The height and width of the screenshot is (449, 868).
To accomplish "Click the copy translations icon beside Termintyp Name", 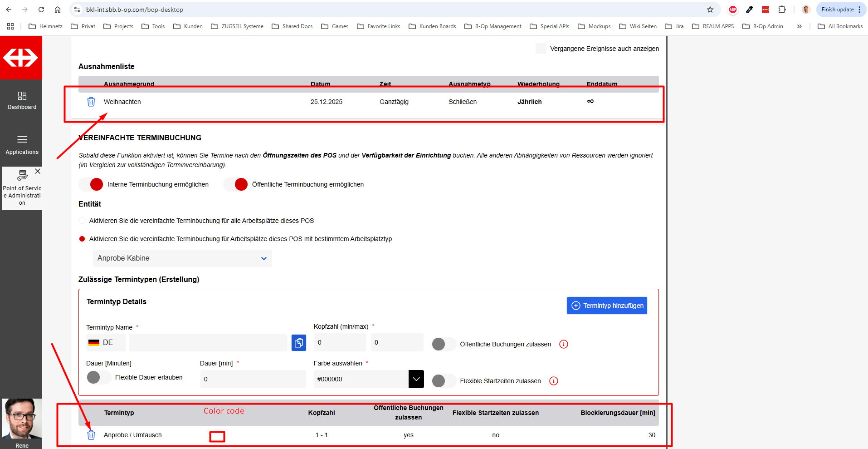I will [x=298, y=343].
